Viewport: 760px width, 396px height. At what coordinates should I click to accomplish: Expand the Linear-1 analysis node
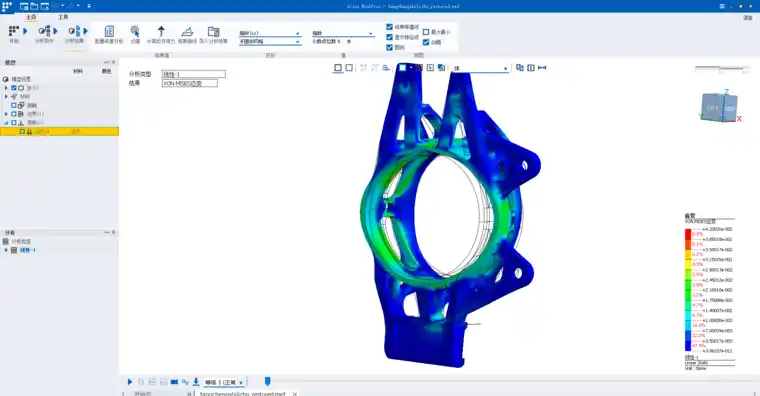click(6, 250)
